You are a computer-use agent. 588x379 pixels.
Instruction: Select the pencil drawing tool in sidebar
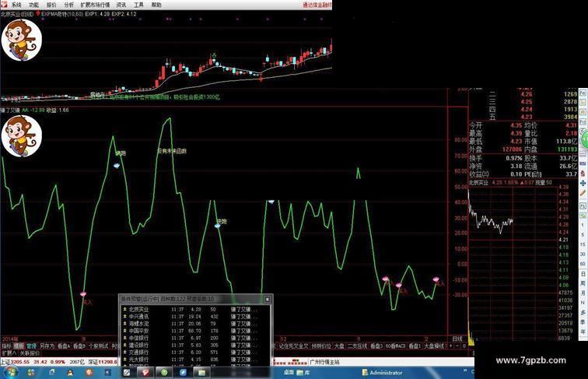tap(583, 193)
